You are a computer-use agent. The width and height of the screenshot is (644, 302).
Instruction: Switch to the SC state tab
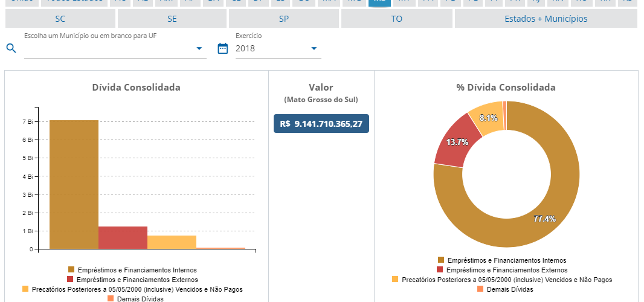coord(60,19)
